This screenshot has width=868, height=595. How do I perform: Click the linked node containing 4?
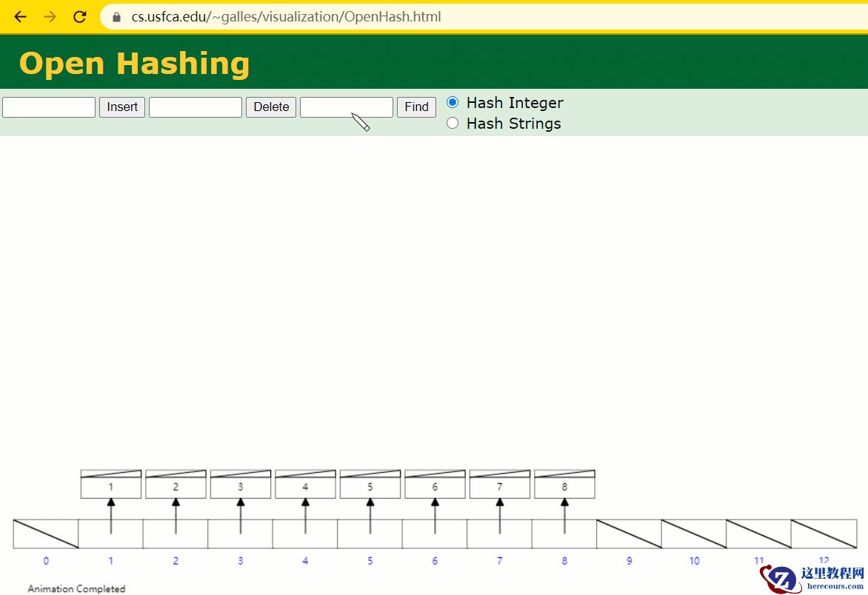[305, 485]
